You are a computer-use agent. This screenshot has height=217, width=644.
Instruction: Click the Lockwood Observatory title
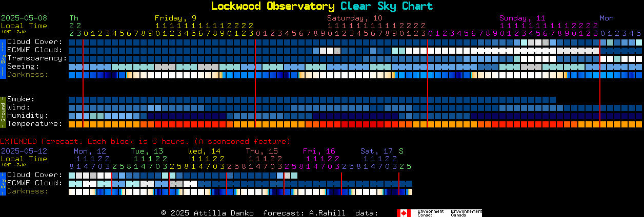272,6
